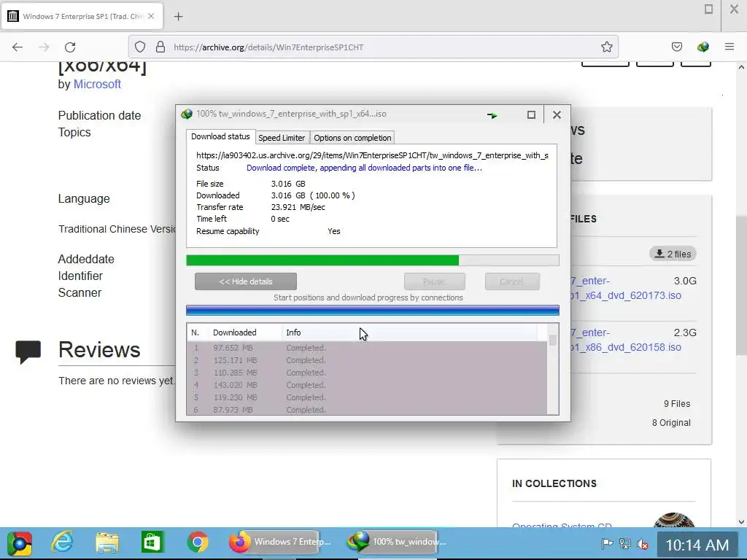Show site security info via the padlock icon
747x560 pixels.
point(160,47)
